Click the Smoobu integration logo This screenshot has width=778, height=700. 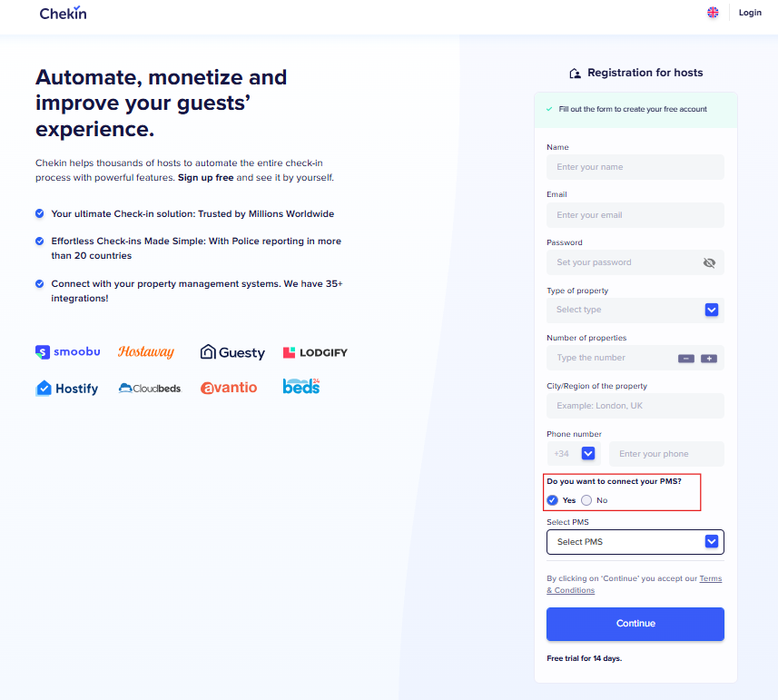(x=68, y=352)
